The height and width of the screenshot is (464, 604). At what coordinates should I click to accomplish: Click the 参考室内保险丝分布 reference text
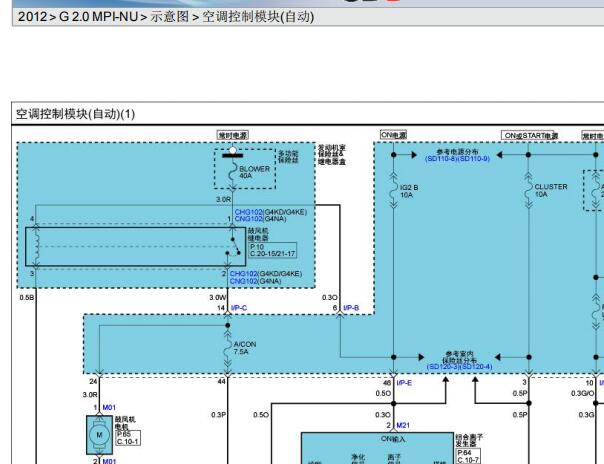pyautogui.click(x=459, y=357)
